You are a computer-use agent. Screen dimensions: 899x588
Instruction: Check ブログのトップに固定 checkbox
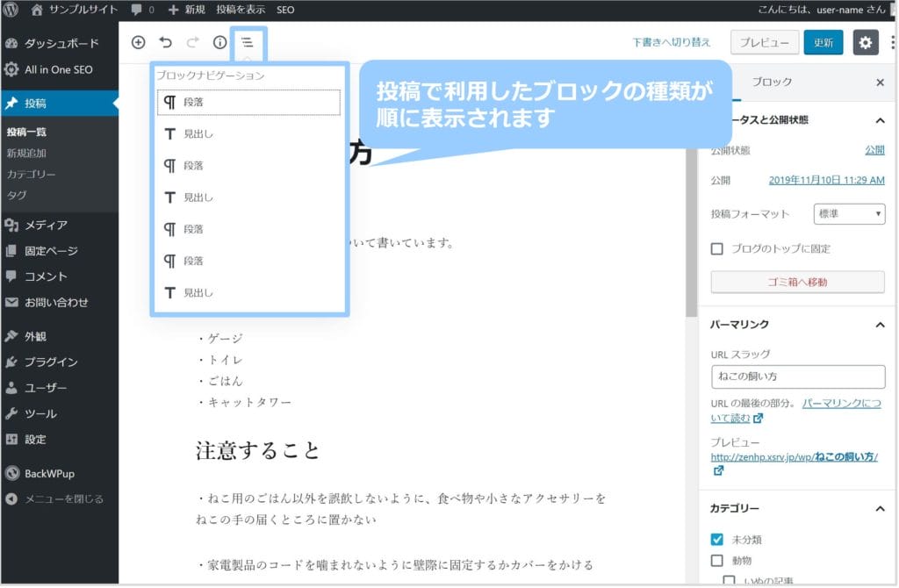[x=716, y=248]
